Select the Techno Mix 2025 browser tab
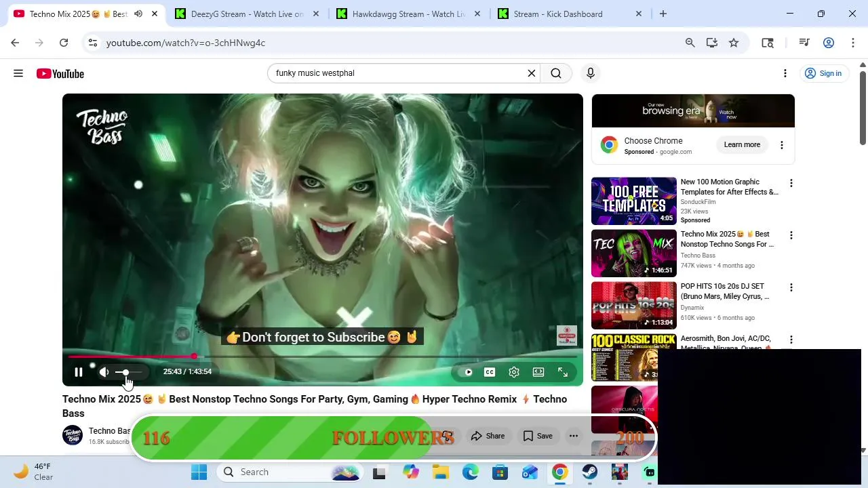Viewport: 868px width, 488px height. pos(78,14)
